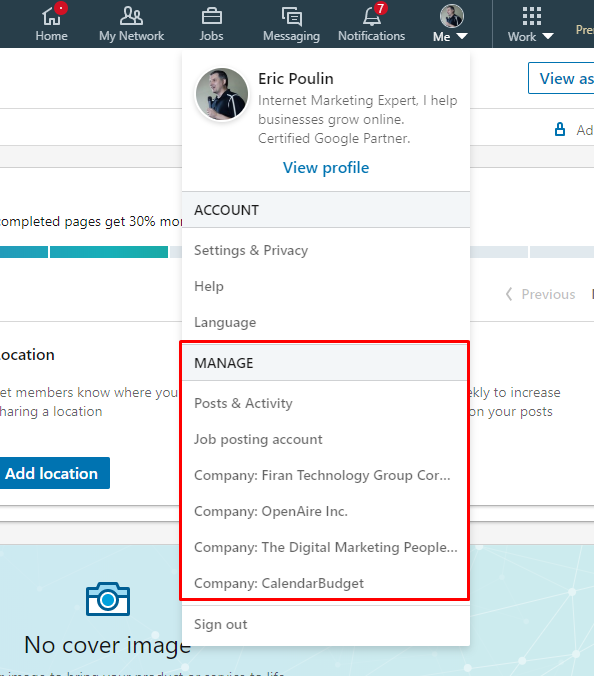Go to the Home feed icon
This screenshot has height=676, width=594.
coord(51,16)
